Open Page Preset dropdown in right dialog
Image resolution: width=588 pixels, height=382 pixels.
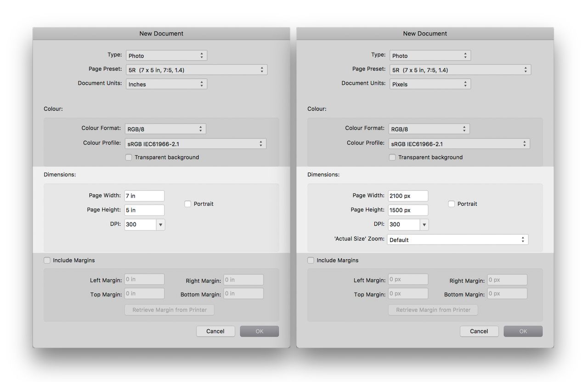click(x=460, y=70)
